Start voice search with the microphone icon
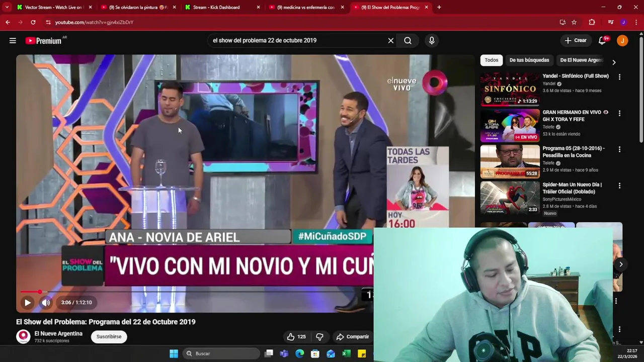This screenshot has height=362, width=644. [x=431, y=41]
